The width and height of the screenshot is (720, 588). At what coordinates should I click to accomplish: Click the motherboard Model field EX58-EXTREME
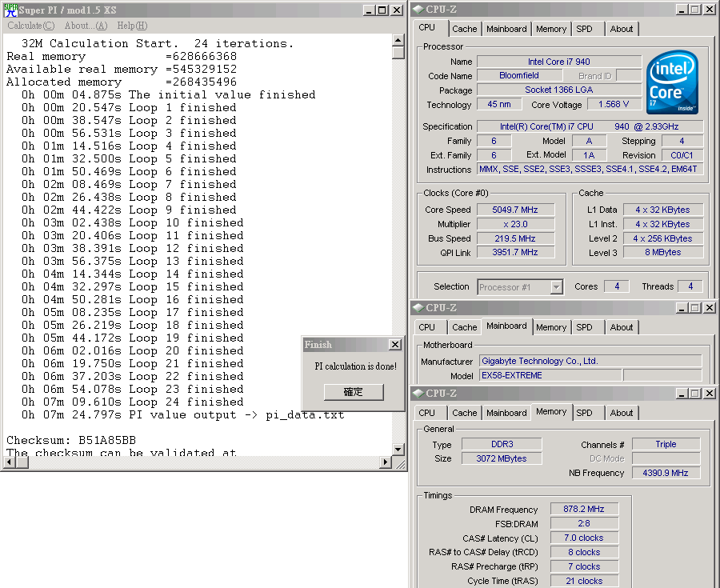[x=550, y=375]
